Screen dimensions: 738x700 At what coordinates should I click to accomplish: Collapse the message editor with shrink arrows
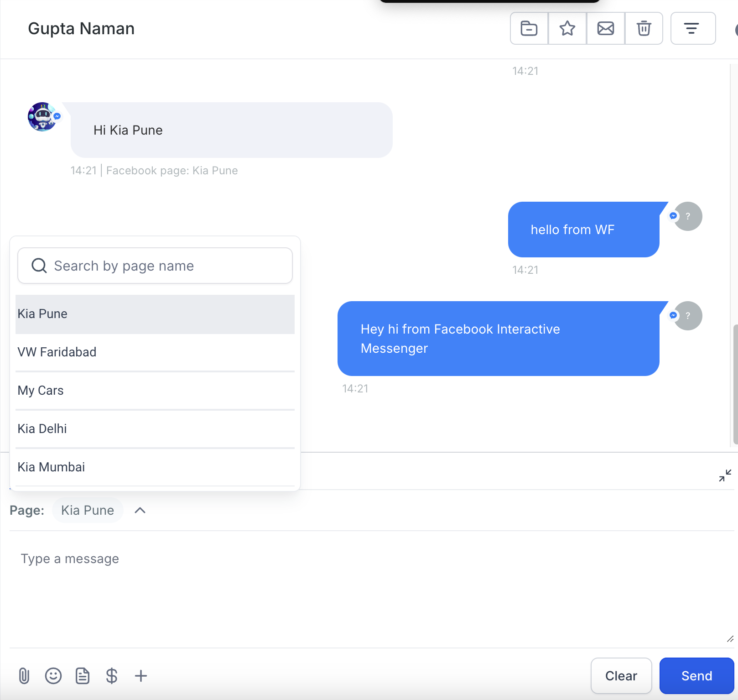[x=725, y=475]
